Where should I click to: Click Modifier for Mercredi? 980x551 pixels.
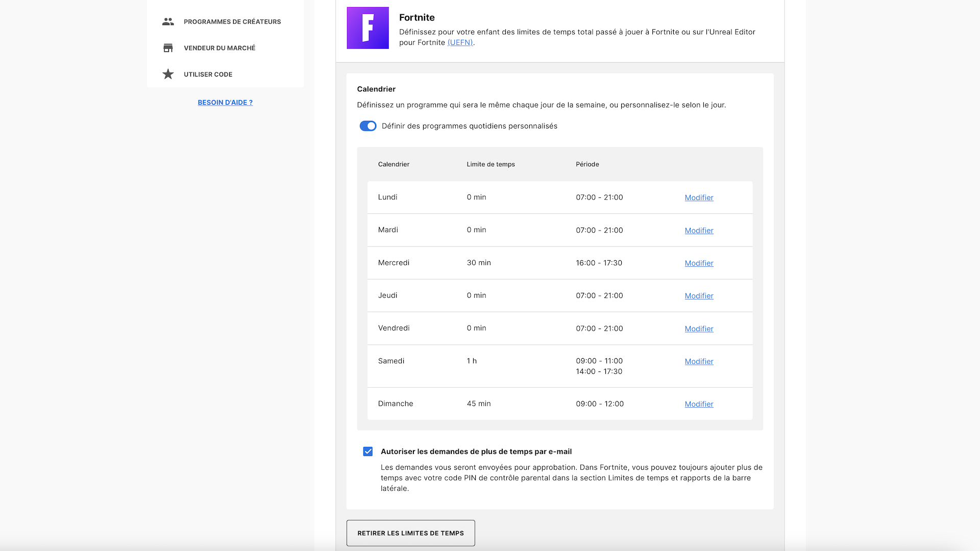point(699,263)
